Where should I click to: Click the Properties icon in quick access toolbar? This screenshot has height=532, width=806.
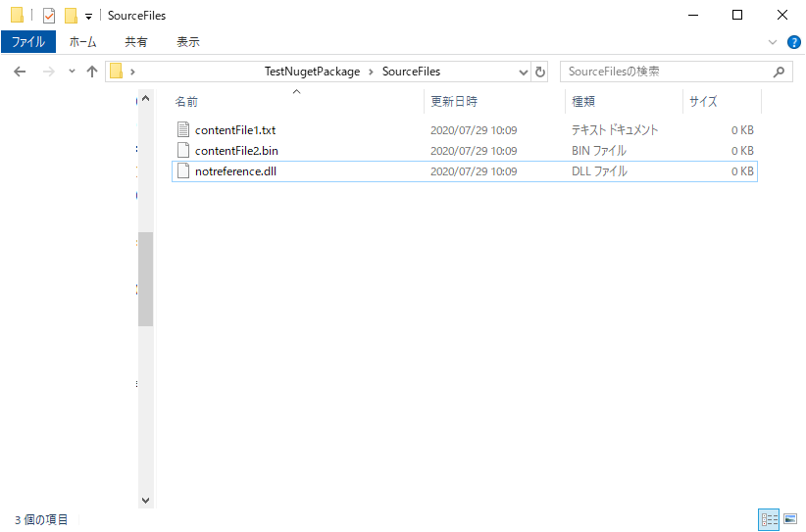tap(49, 16)
